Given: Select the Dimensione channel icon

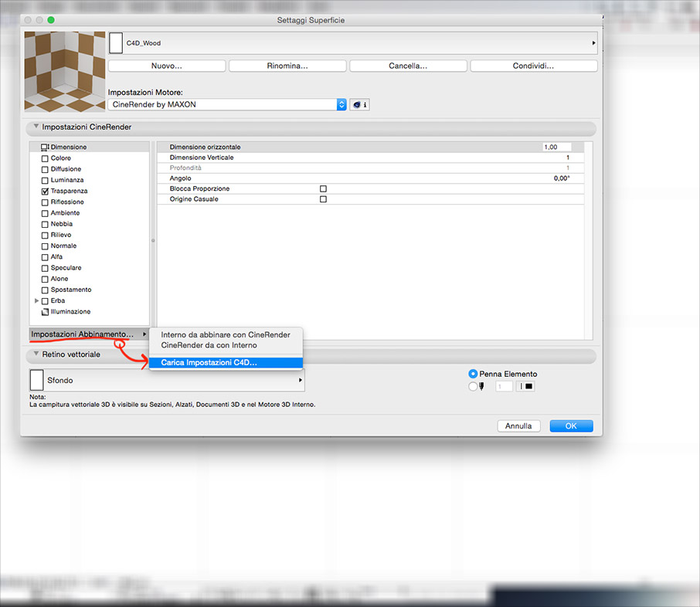Looking at the screenshot, I should 45,147.
